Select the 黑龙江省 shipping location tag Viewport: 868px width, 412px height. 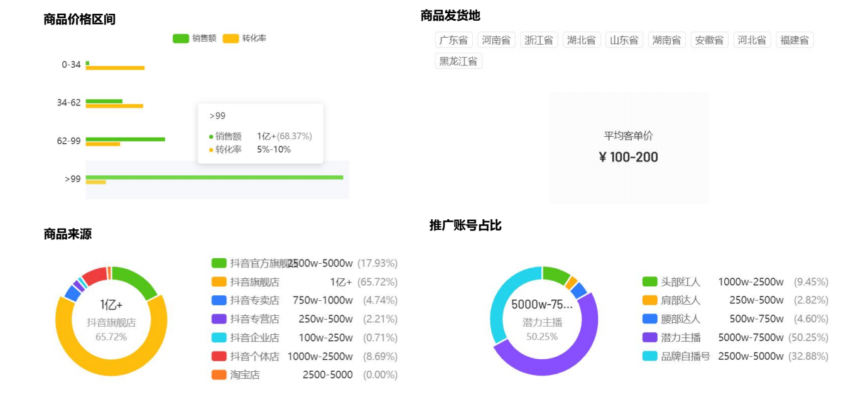(457, 61)
